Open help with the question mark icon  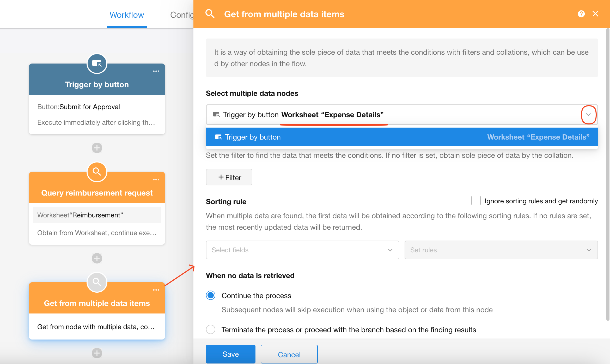click(x=581, y=14)
